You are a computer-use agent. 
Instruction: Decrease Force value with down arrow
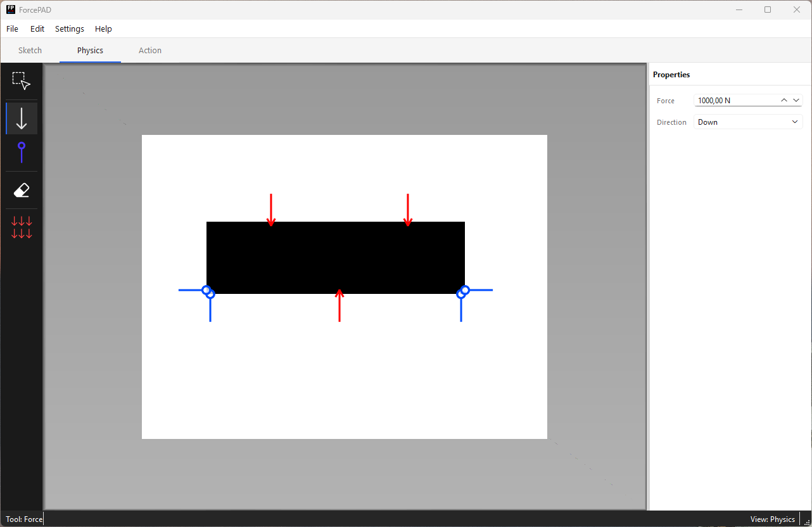796,100
